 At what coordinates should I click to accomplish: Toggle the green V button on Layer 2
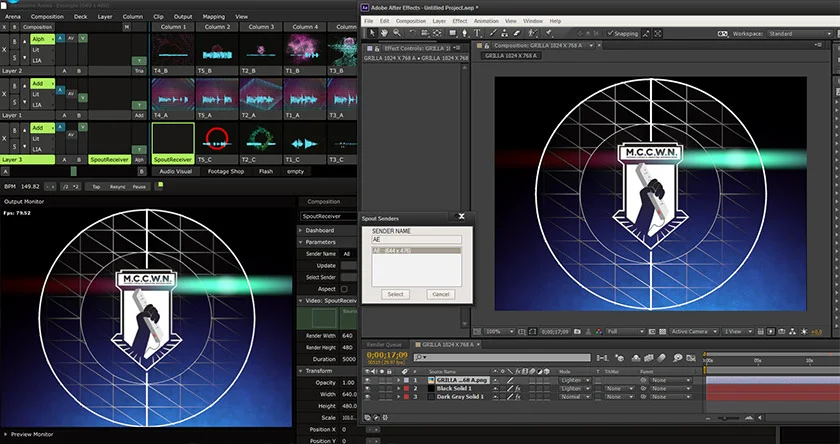82,38
